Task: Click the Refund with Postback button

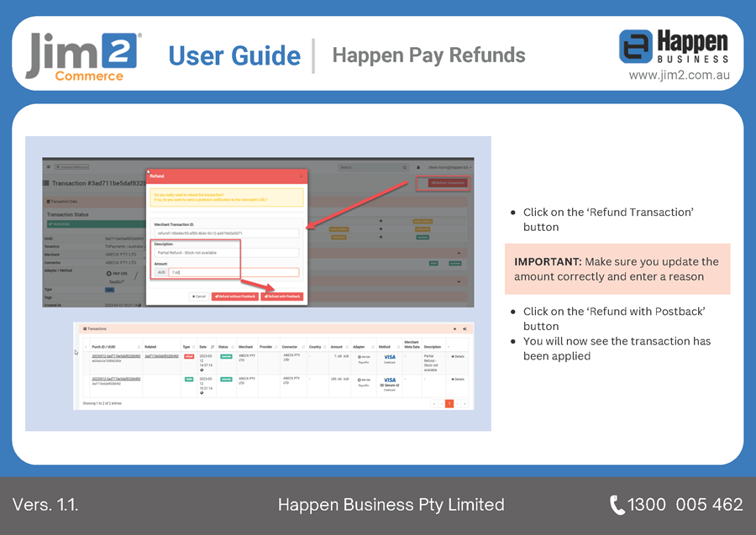Action: tap(282, 296)
